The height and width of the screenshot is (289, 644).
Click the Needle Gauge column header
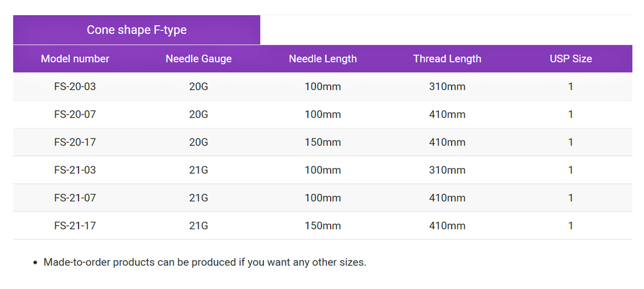click(199, 59)
